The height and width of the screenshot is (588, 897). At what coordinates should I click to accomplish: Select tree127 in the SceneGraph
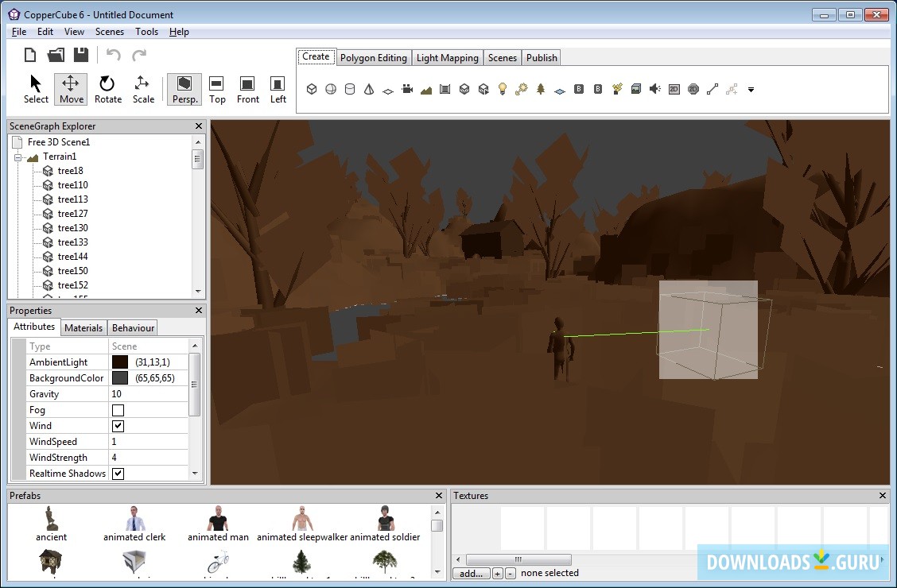tap(72, 214)
